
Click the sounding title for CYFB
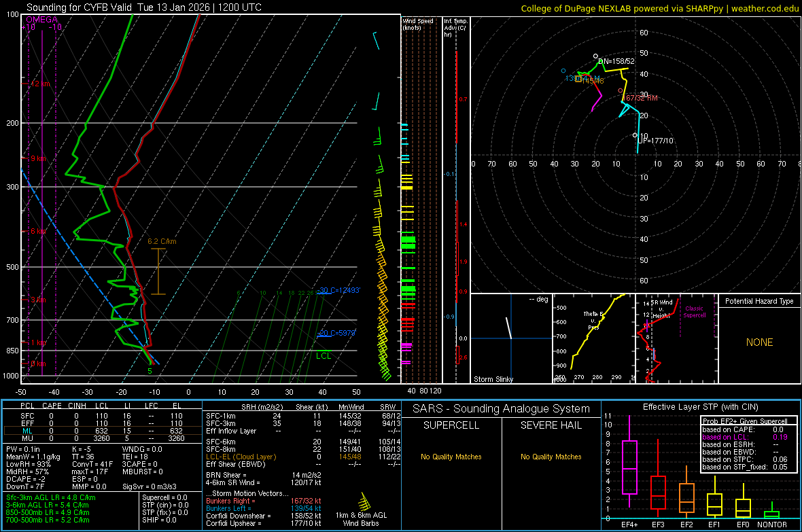pos(143,7)
